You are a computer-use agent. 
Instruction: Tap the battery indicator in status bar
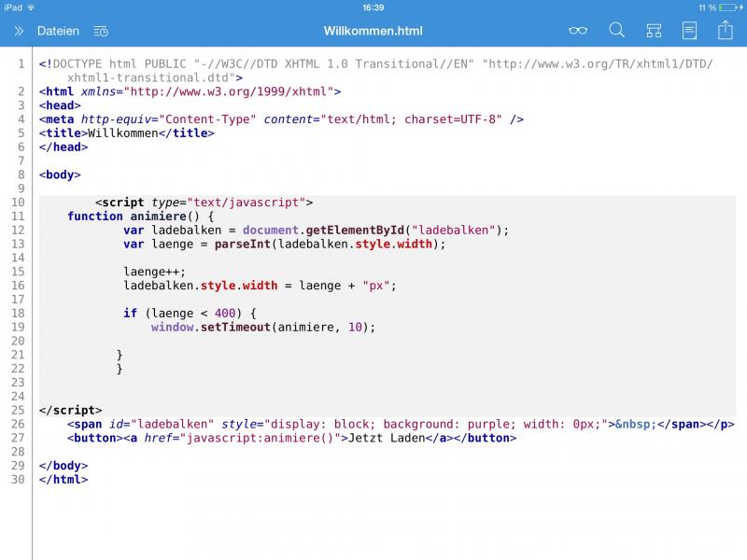point(729,7)
